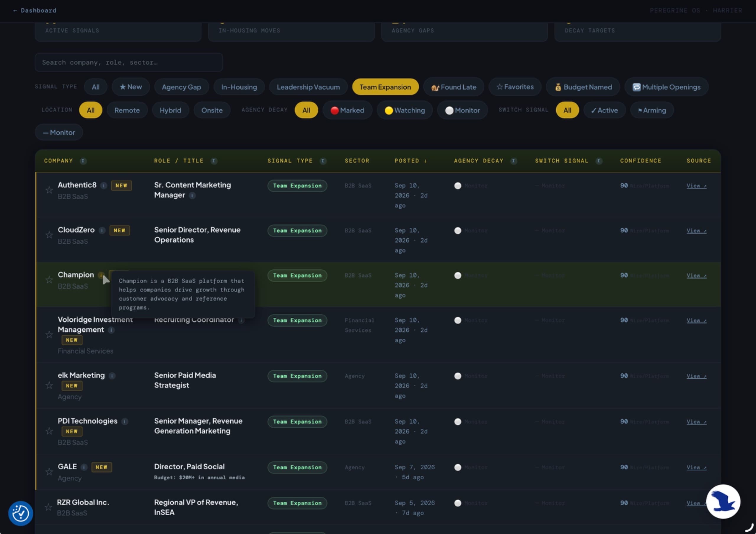Star the Champion company row
Viewport: 756px width, 534px height.
point(49,279)
